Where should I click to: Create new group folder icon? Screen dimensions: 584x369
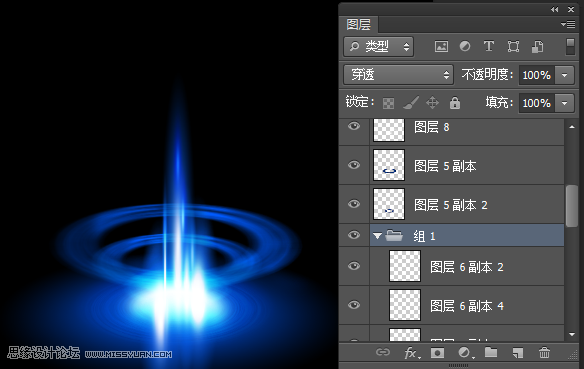[491, 352]
